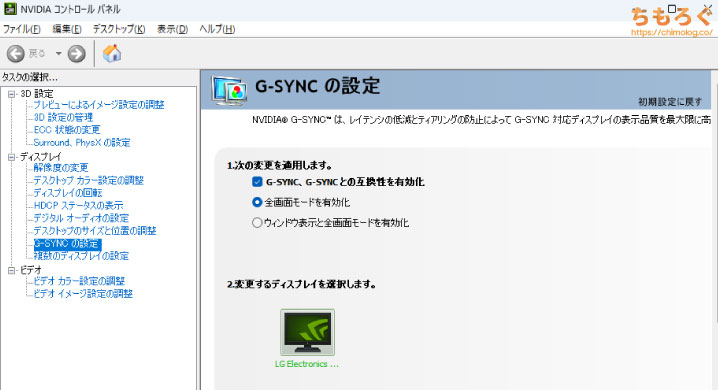The height and width of the screenshot is (390, 718).
Task: Open the 編集(E) menu
Action: pos(67,29)
